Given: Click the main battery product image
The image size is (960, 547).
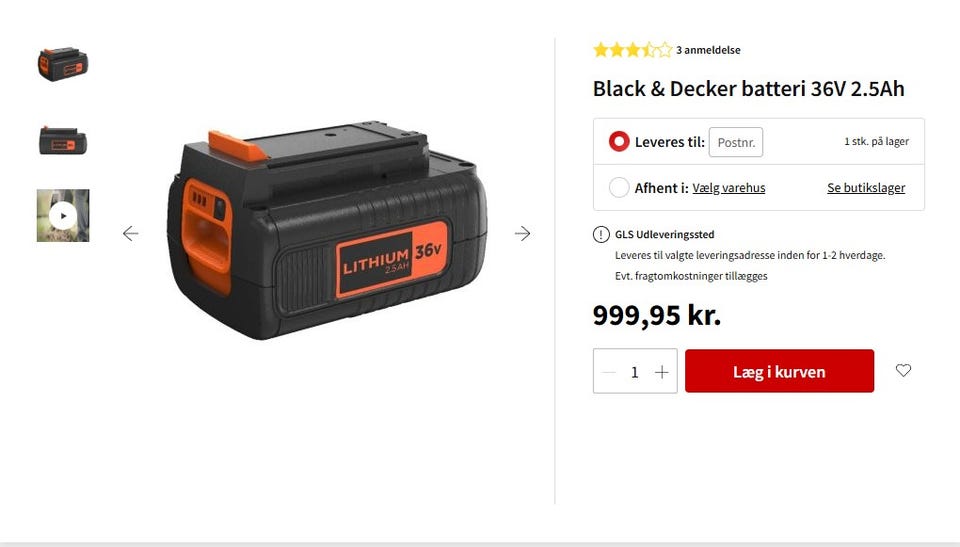Looking at the screenshot, I should coord(327,230).
